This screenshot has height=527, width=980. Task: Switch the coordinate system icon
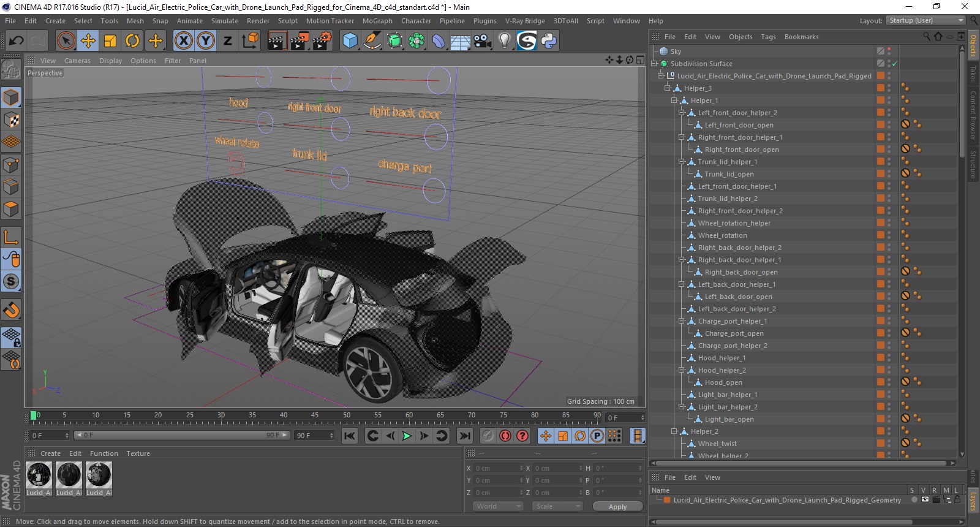(250, 41)
